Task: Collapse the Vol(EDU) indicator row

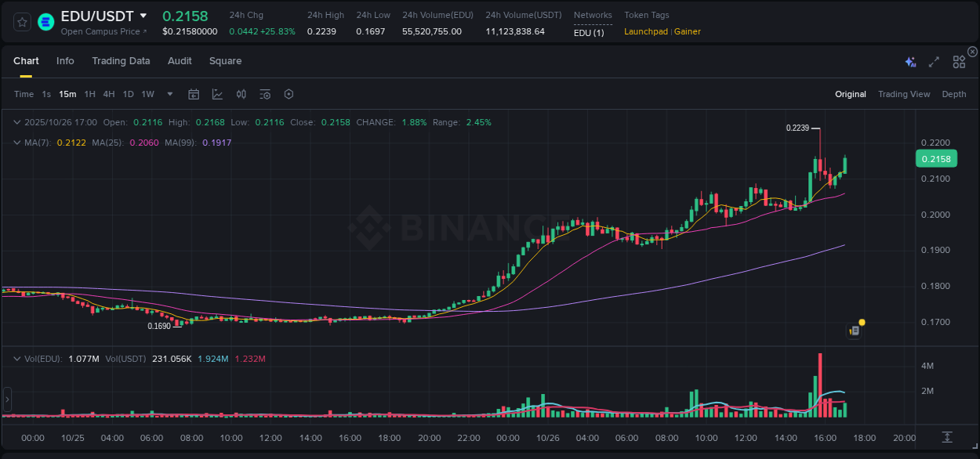Action: tap(17, 358)
